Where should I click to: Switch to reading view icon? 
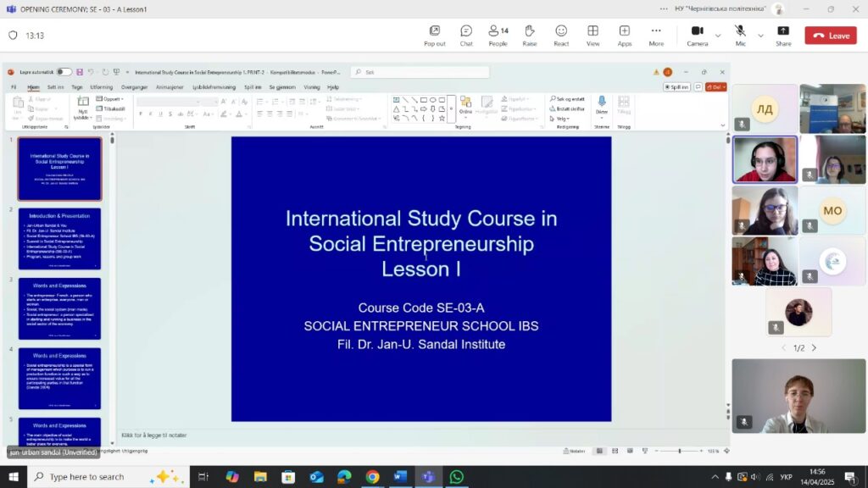coord(630,451)
